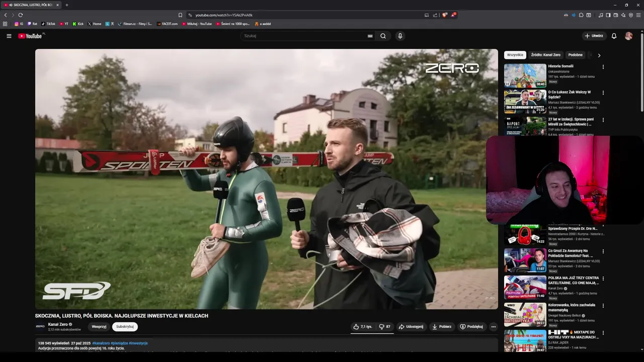Click the Podziękuj thanks button
This screenshot has width=644, height=362.
tap(471, 326)
